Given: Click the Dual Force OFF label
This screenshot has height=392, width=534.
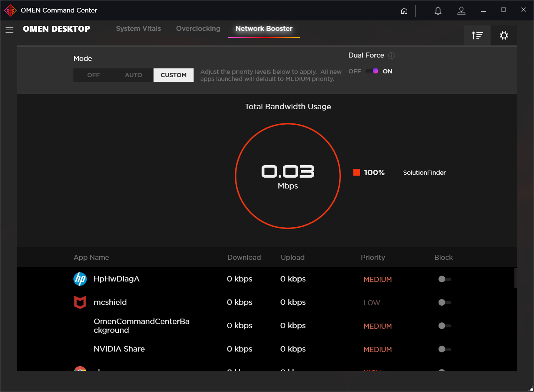Looking at the screenshot, I should coord(355,71).
